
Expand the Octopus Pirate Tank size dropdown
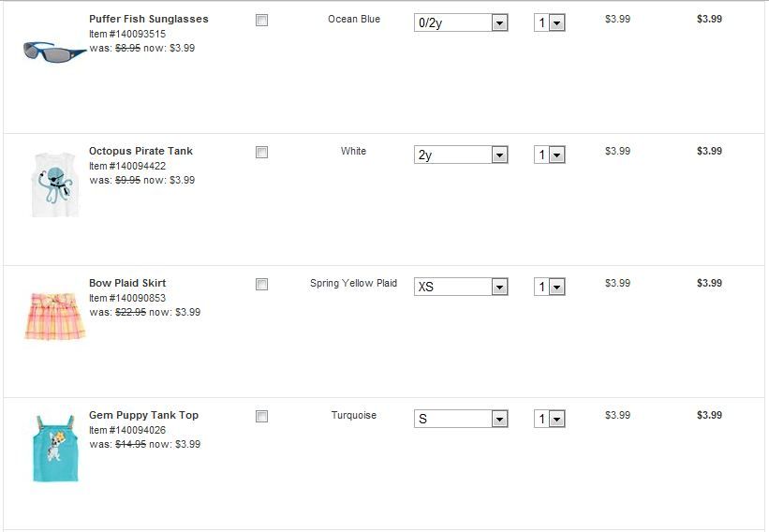461,155
